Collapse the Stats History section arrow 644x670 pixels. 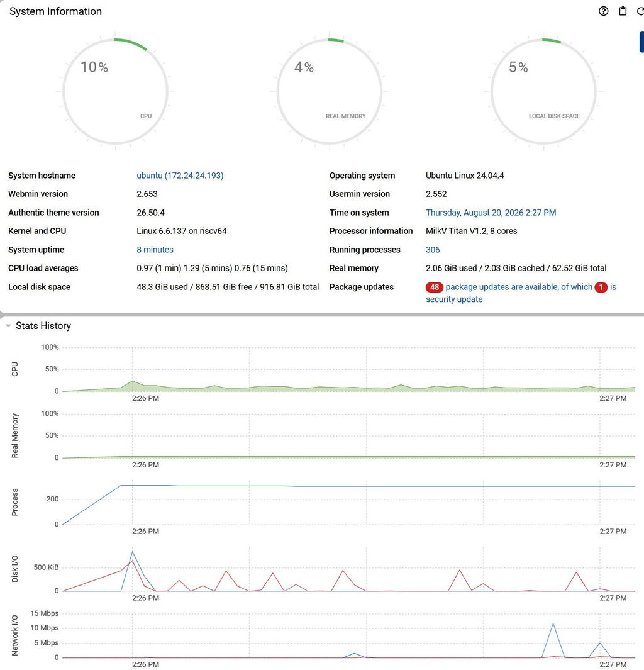click(8, 326)
